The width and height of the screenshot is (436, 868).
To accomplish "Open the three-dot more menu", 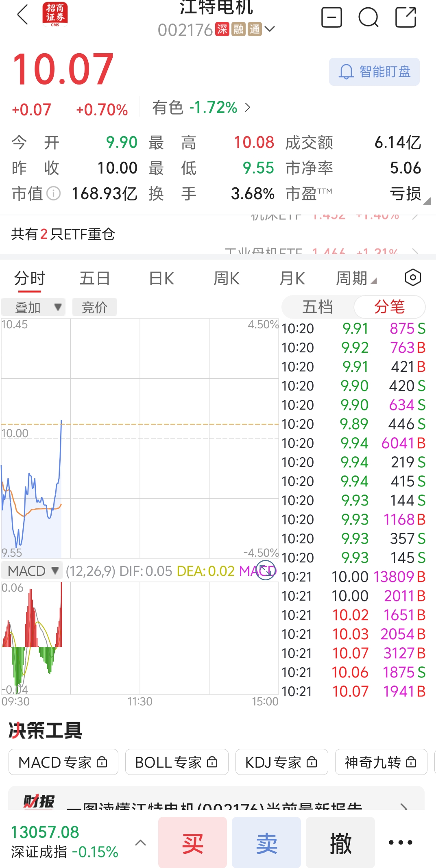I will (x=401, y=842).
